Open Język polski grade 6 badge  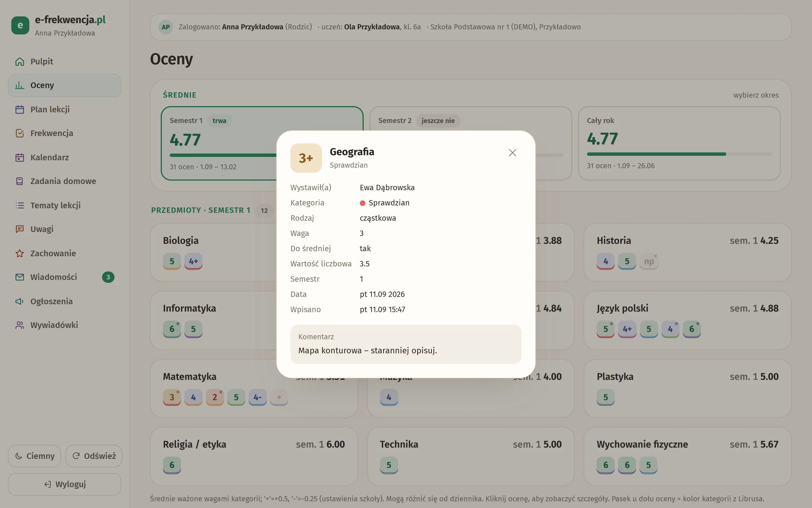click(x=692, y=329)
